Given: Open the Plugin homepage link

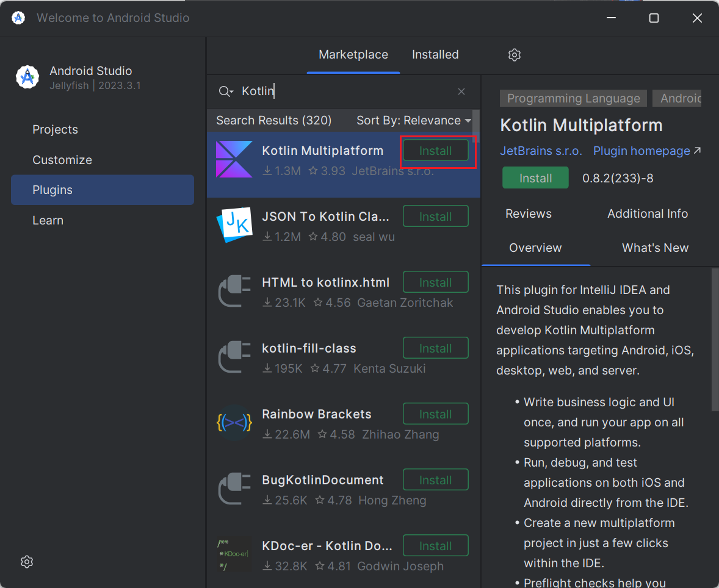Looking at the screenshot, I should point(646,151).
